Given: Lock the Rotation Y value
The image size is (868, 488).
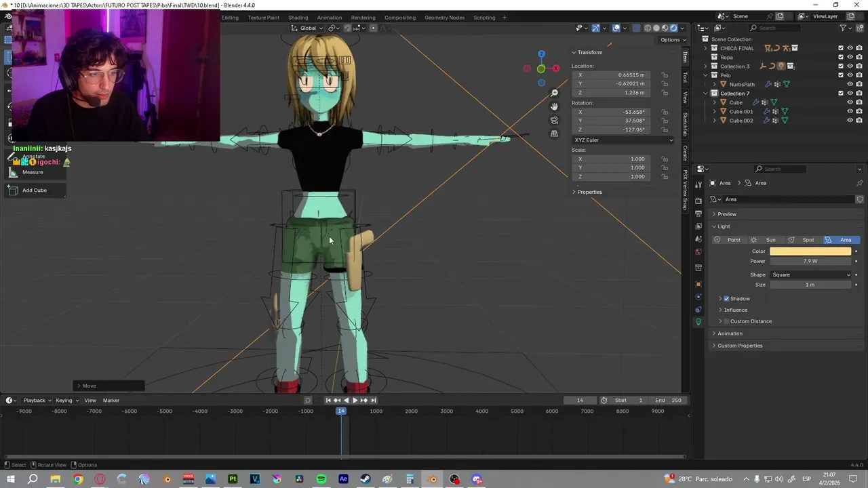Looking at the screenshot, I should coord(665,121).
